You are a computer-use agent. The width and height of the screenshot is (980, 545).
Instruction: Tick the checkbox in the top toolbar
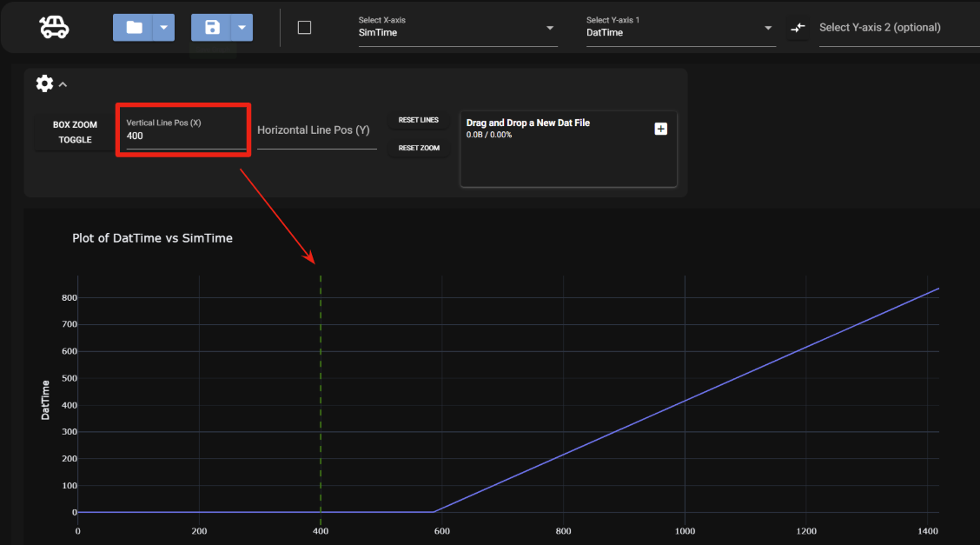click(x=304, y=28)
